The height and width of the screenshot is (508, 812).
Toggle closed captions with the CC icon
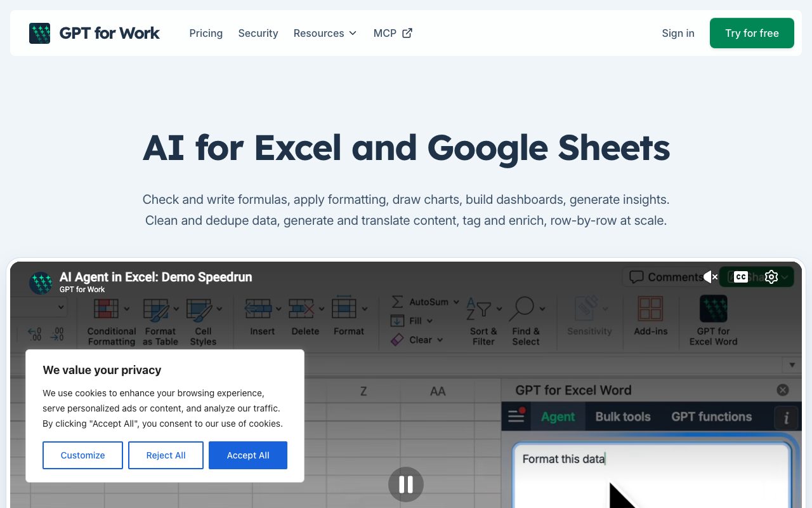740,277
